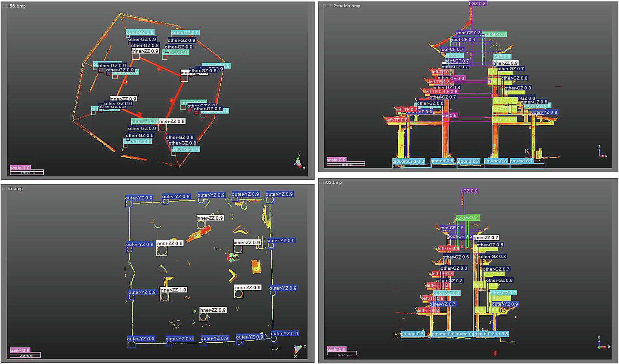Click the 'FZ 0.4' green label

pyautogui.click(x=472, y=217)
